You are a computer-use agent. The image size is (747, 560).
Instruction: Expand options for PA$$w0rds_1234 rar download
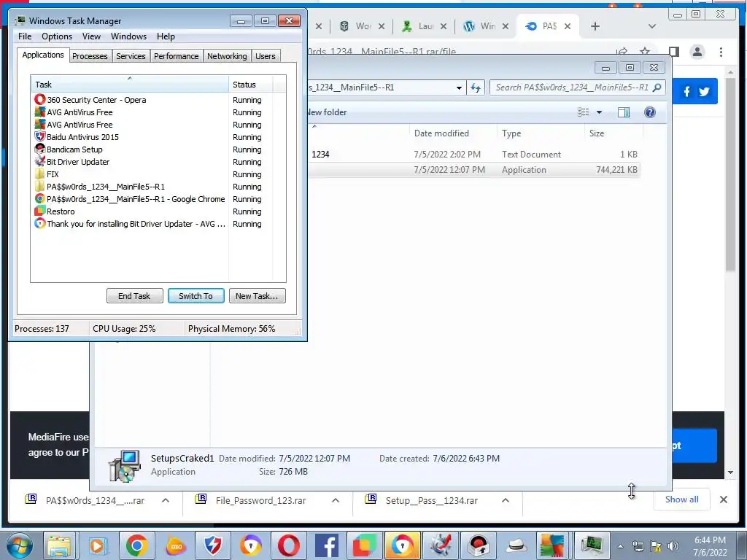point(166,500)
